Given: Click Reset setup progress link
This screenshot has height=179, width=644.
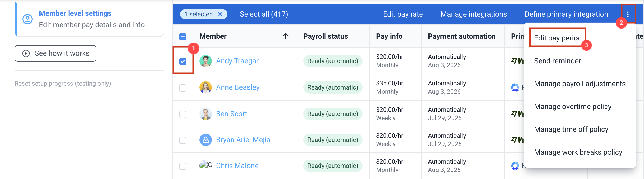Looking at the screenshot, I should click(63, 84).
